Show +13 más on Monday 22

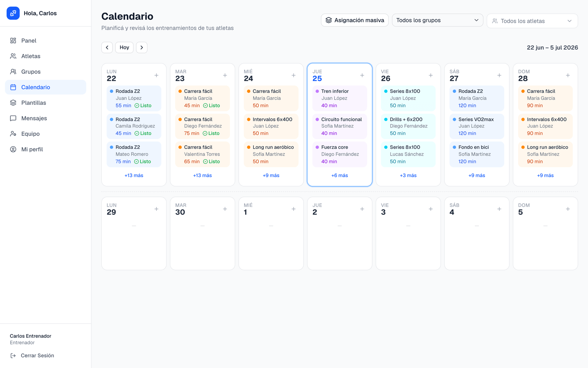(x=134, y=176)
